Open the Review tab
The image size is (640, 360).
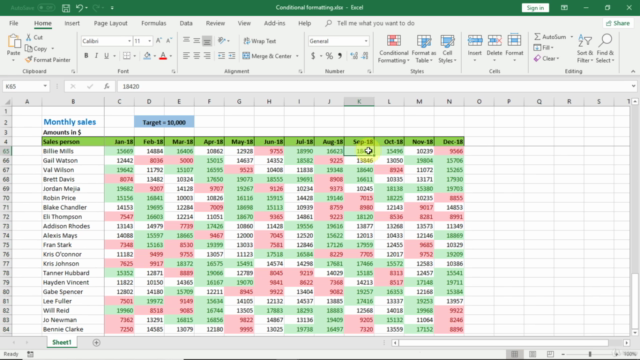[x=215, y=23]
